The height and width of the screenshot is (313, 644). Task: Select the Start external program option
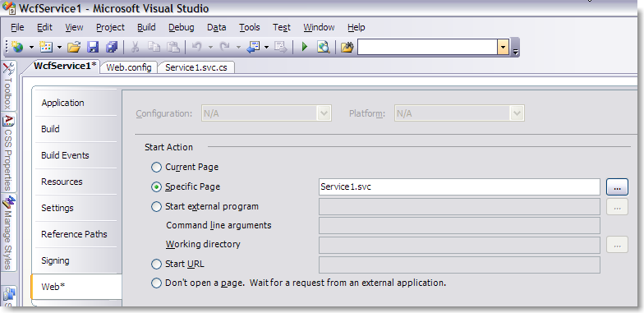156,207
